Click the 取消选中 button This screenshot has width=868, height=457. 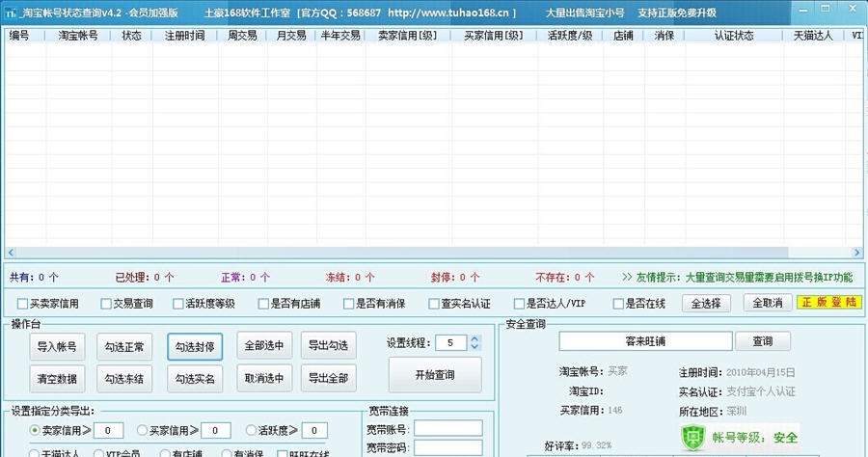264,378
